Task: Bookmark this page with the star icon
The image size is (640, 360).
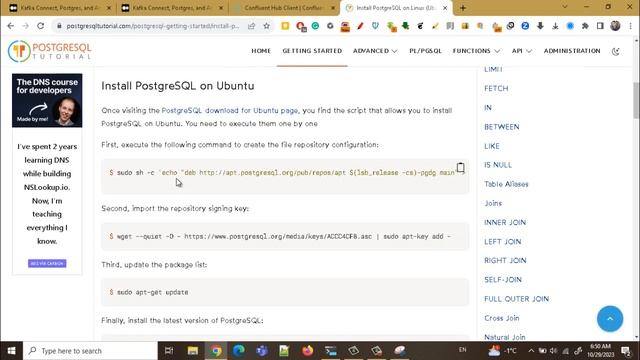Action: coord(267,26)
